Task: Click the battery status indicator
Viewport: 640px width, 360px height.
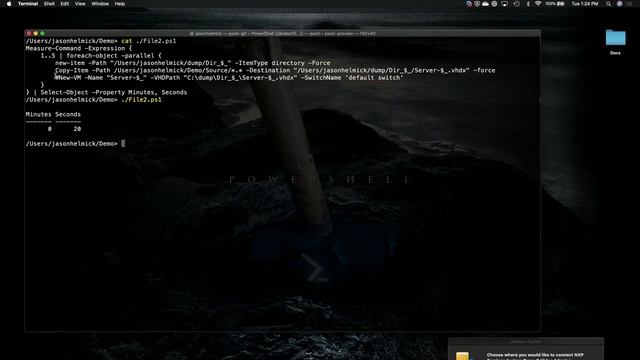Action: coord(555,4)
